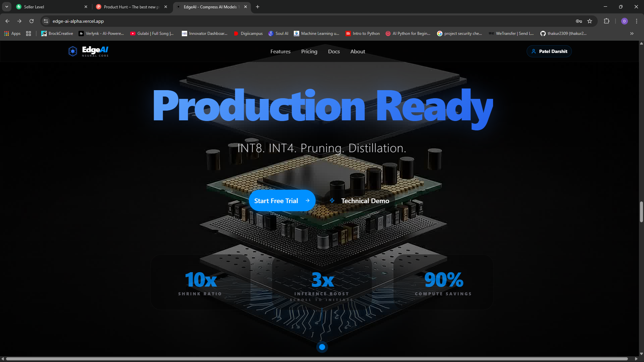Click the lightning bolt beside Technical Demo
This screenshot has height=362, width=644.
click(332, 200)
